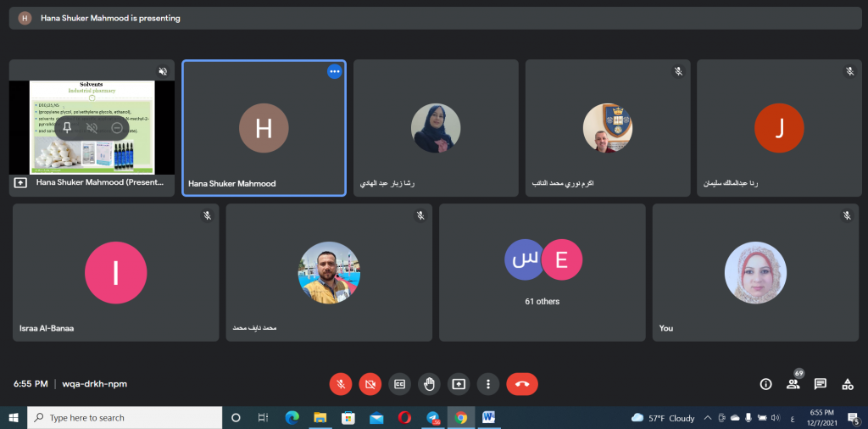Pin the Hana Shuker Mahmood presentation tile
868x429 pixels.
(68, 128)
